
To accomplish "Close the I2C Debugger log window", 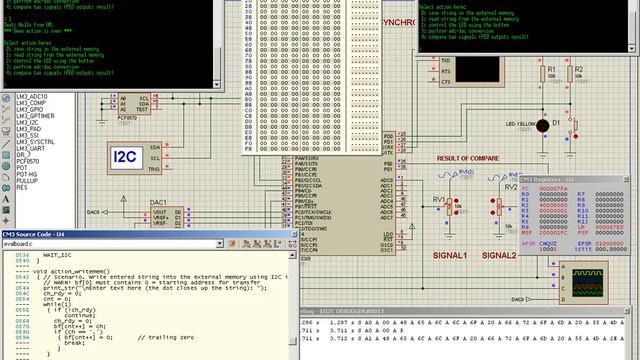I will coord(627,311).
